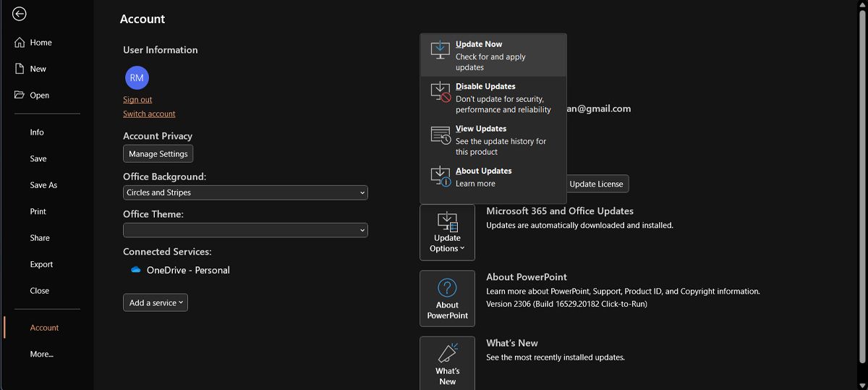The height and width of the screenshot is (390, 868).
Task: Click the Update License button
Action: (596, 184)
